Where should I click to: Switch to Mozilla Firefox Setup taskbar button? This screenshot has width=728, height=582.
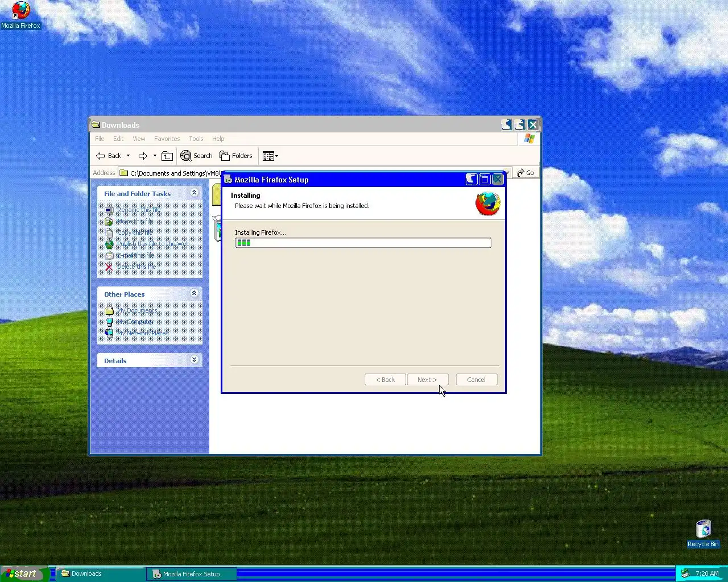point(191,574)
